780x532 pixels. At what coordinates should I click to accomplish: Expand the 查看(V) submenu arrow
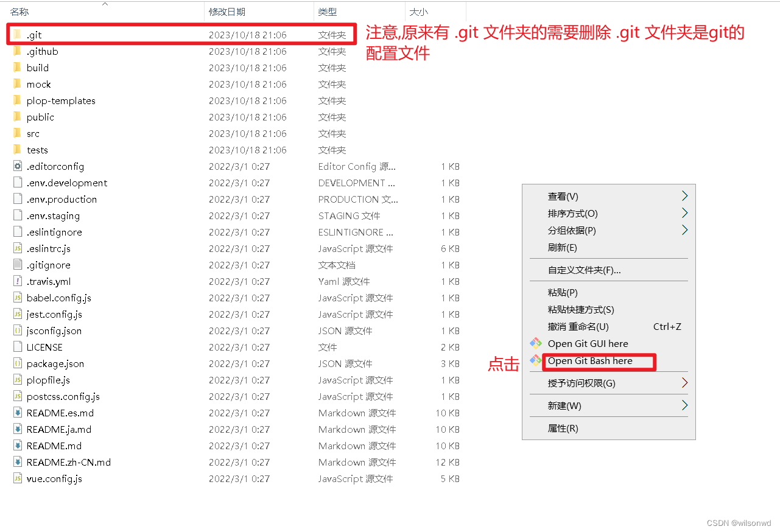coord(684,196)
